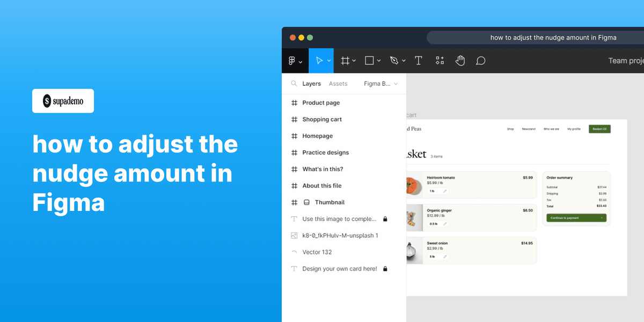Activate the Pen tool
644x322 pixels.
click(x=393, y=60)
